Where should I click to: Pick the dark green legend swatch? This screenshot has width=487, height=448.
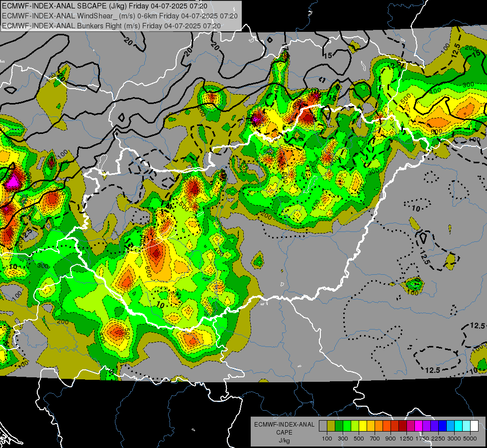(x=339, y=426)
